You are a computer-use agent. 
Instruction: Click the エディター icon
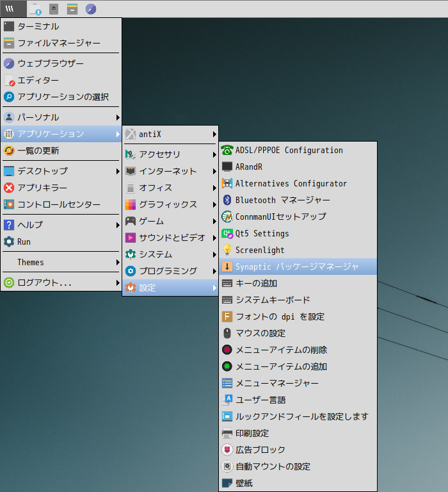pyautogui.click(x=9, y=80)
